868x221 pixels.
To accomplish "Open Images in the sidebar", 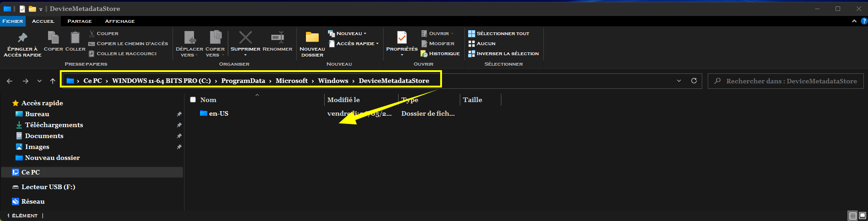I will [x=37, y=147].
